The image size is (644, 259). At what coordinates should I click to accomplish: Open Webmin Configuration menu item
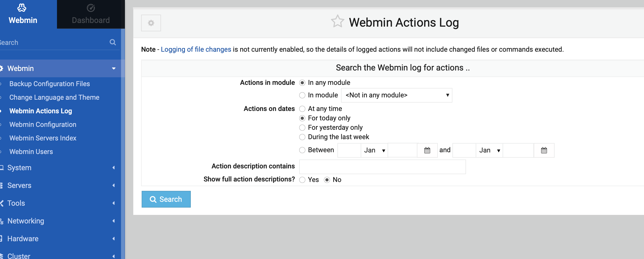click(43, 125)
